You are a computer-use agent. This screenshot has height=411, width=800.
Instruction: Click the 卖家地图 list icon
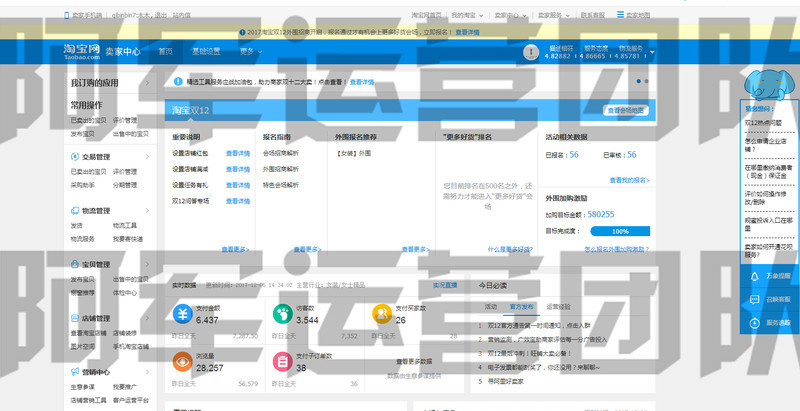coord(620,15)
